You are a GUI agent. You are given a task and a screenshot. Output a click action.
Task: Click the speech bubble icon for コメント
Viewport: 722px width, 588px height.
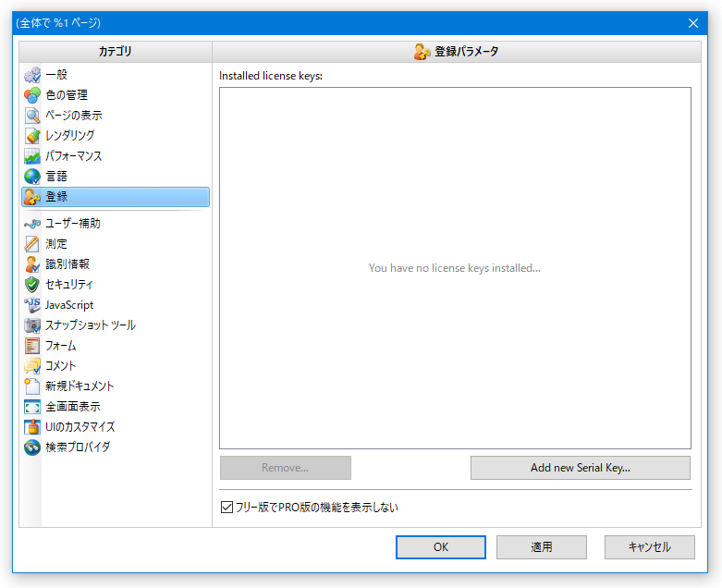(32, 366)
